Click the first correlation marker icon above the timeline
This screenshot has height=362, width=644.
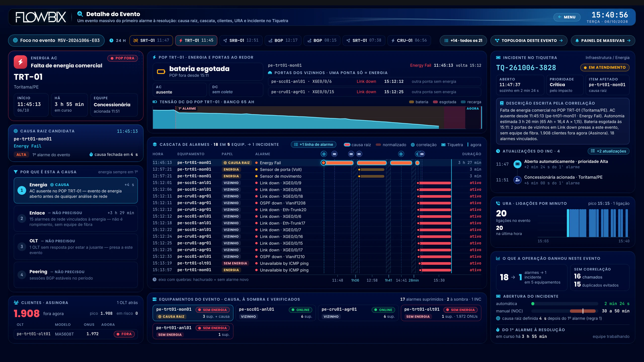pyautogui.click(x=324, y=154)
